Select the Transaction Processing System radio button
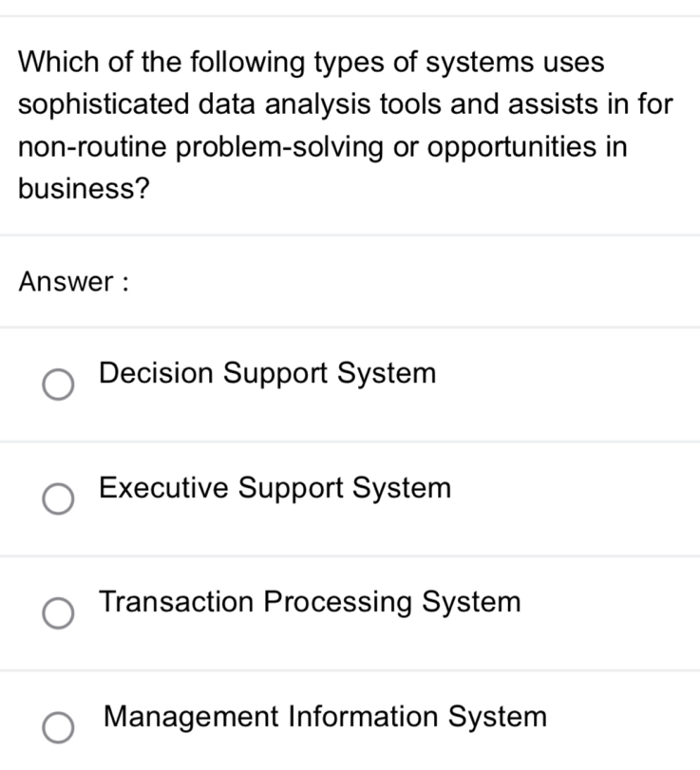The width and height of the screenshot is (700, 770). click(58, 612)
